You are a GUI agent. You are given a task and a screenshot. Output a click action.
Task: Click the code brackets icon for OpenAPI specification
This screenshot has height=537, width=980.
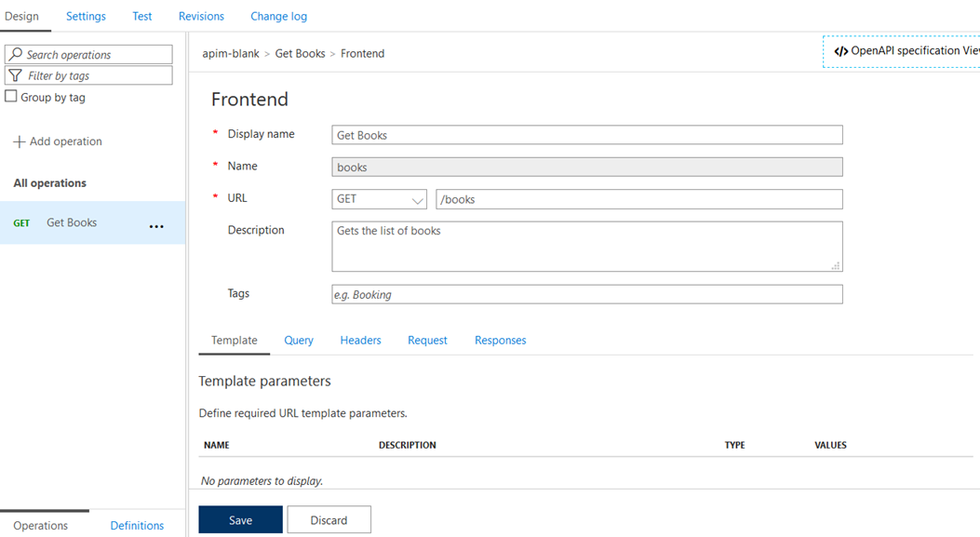click(841, 51)
